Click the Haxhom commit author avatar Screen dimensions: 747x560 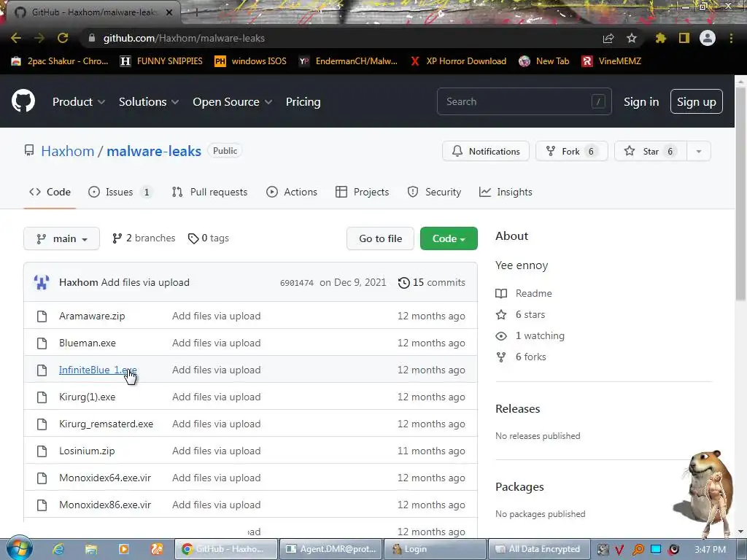coord(42,282)
